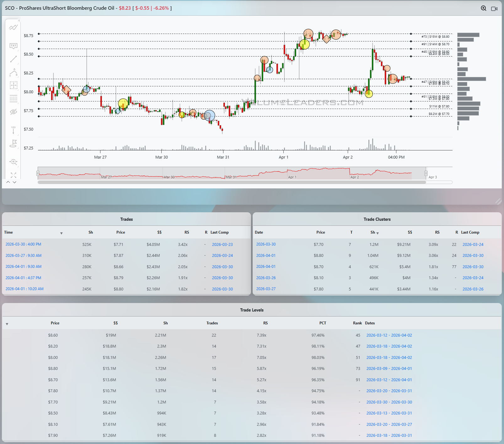Open cluster date 2026-03-26 link

pos(266,278)
